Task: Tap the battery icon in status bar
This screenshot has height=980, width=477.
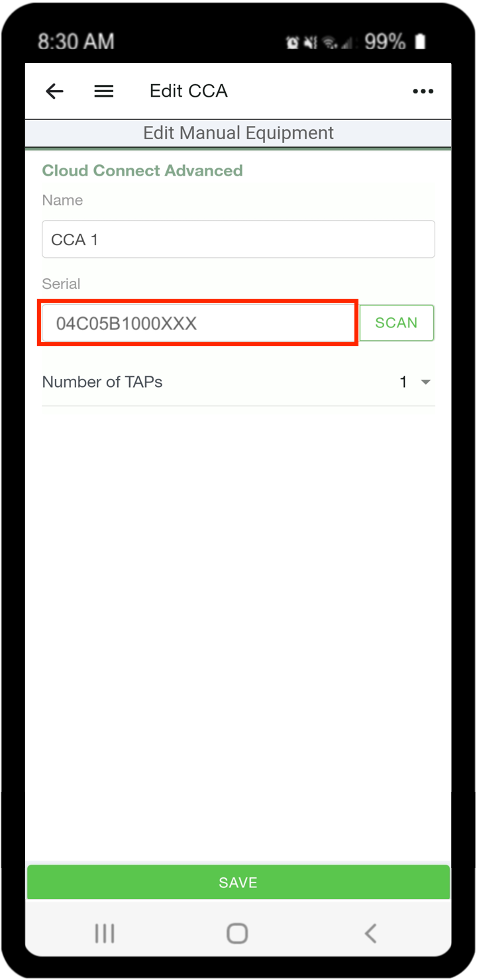Action: tap(420, 42)
